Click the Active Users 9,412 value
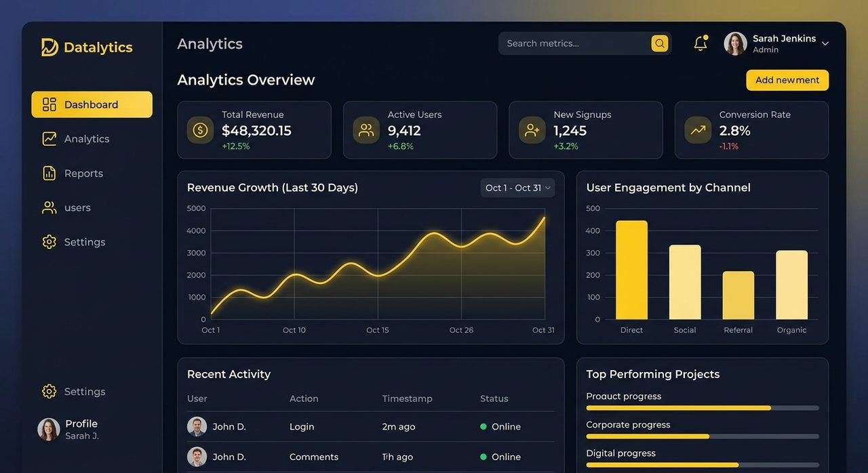The width and height of the screenshot is (868, 473). (x=404, y=131)
